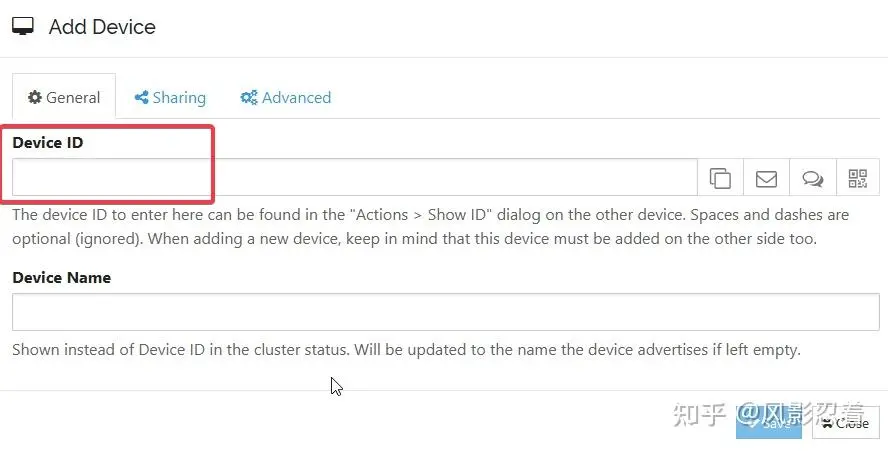
Task: Save the new device with Save button
Action: pos(769,423)
